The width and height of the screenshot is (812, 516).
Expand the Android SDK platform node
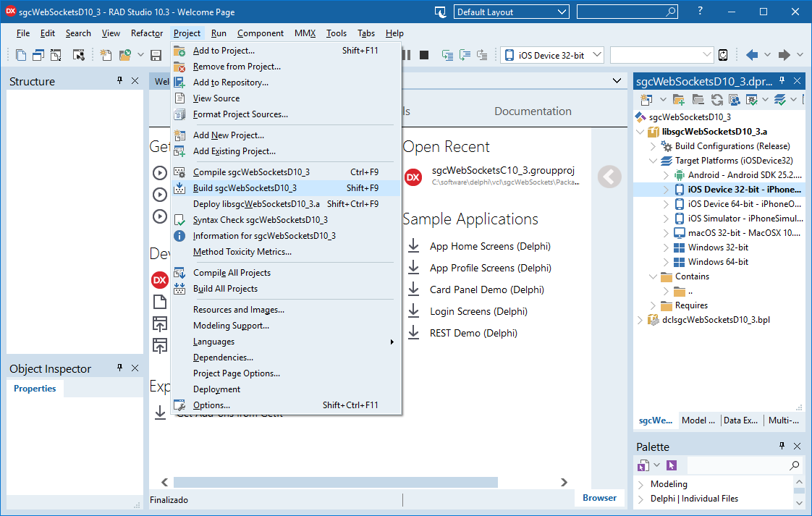coord(666,175)
